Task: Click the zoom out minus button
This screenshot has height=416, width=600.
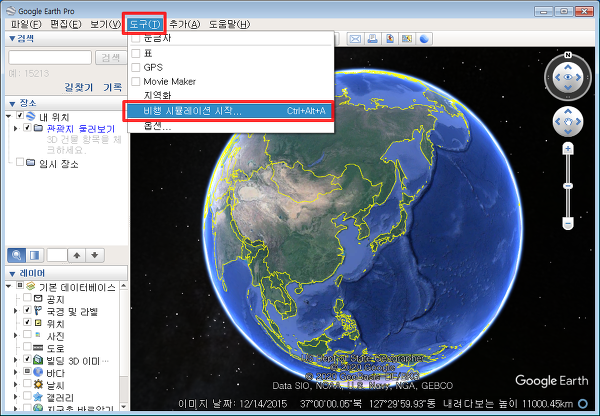Action: [568, 223]
